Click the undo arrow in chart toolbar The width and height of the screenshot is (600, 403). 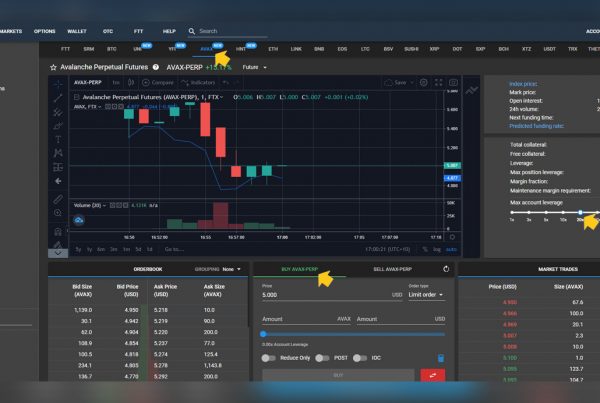pyautogui.click(x=226, y=82)
